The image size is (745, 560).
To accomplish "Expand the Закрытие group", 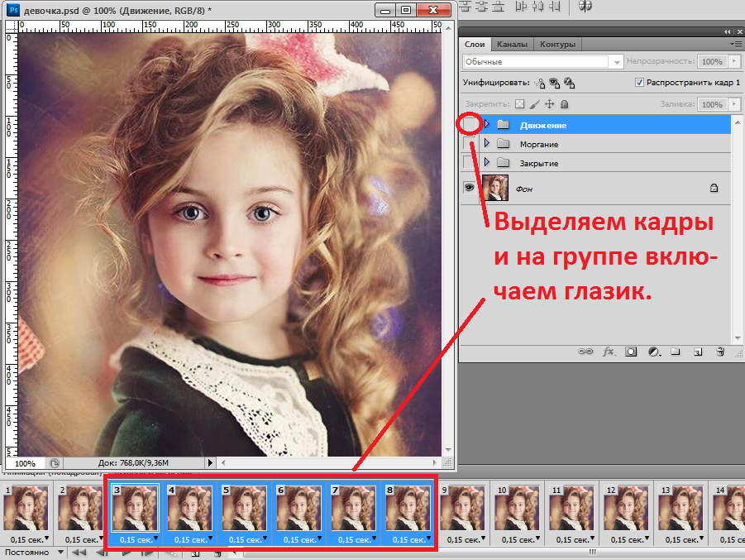I will coord(486,162).
